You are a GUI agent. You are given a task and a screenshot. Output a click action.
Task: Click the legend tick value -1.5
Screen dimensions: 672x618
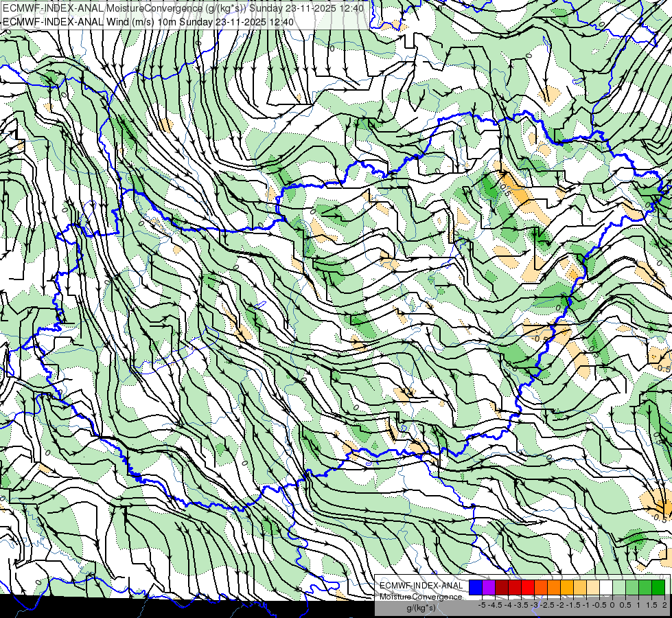click(573, 605)
